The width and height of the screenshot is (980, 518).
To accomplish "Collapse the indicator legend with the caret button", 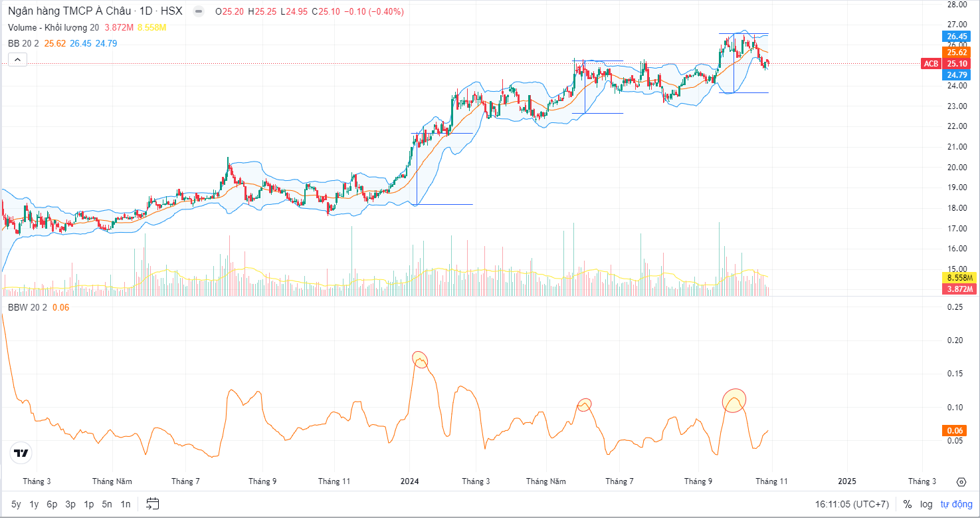I will click(18, 60).
